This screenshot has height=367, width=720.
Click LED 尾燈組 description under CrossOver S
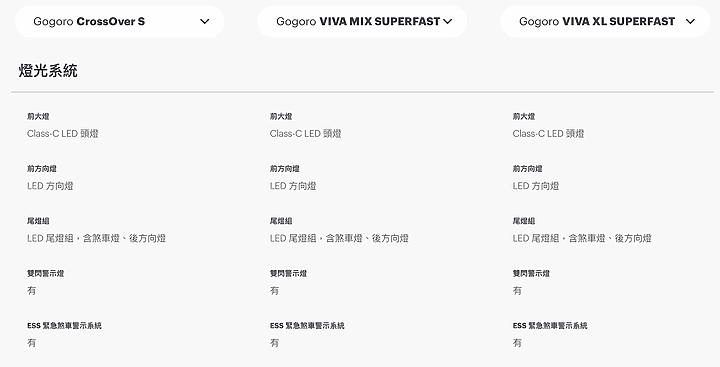pyautogui.click(x=96, y=238)
